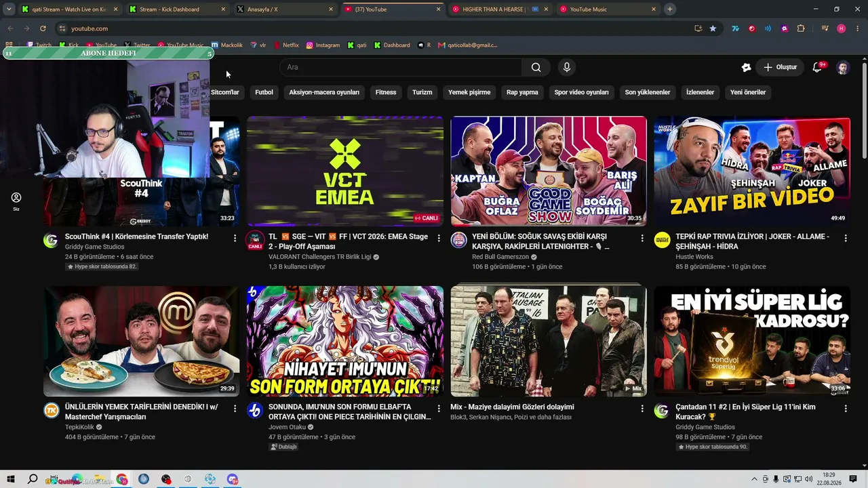Open the ZAYIF BİR VİDEO thumbnail
Viewport: 868px width, 488px height.
[752, 171]
